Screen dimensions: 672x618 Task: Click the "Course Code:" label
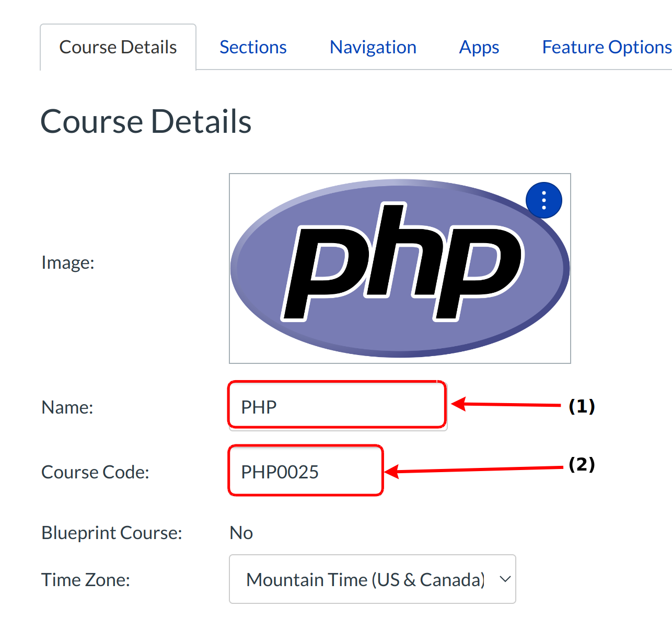click(x=95, y=472)
